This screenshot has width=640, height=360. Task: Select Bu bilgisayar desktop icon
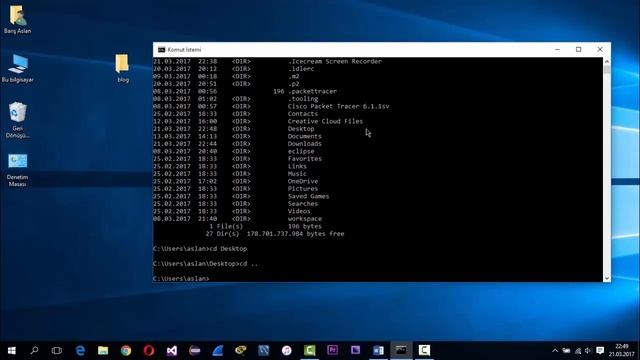pyautogui.click(x=18, y=68)
